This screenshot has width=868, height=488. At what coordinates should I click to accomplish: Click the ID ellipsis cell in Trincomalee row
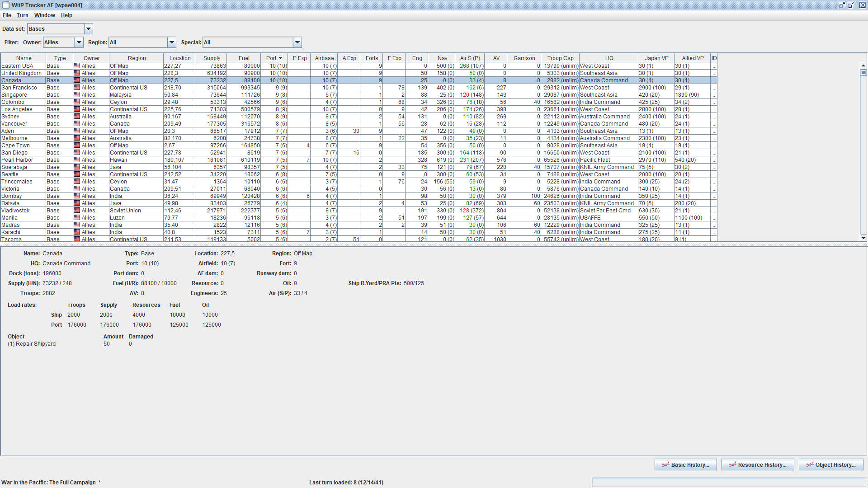point(714,182)
